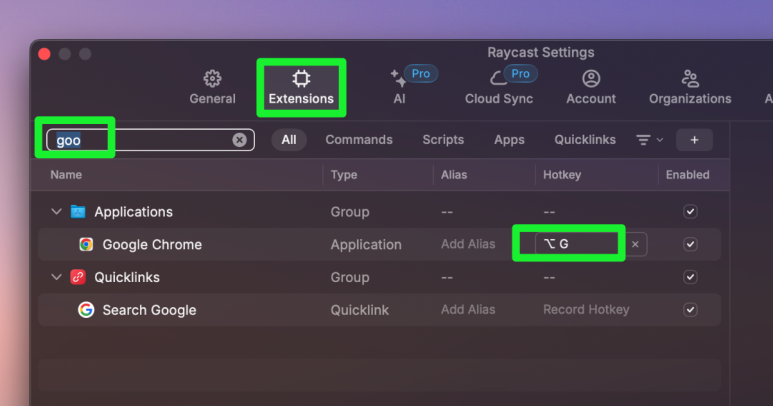The image size is (773, 406).
Task: Click the Name column header
Action: tap(66, 175)
